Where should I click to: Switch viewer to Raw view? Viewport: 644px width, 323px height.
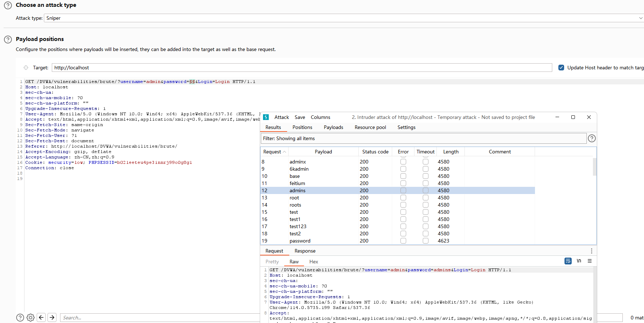(294, 262)
